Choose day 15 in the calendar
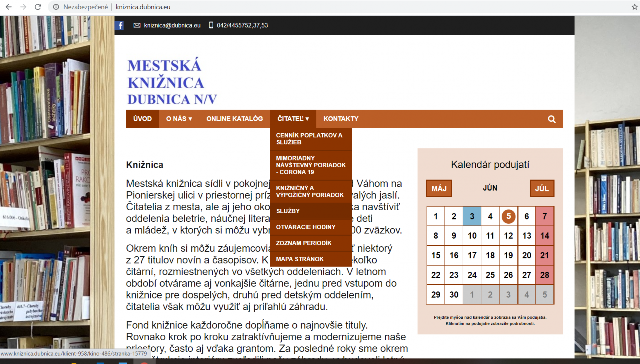This screenshot has height=364, width=640. (x=436, y=255)
